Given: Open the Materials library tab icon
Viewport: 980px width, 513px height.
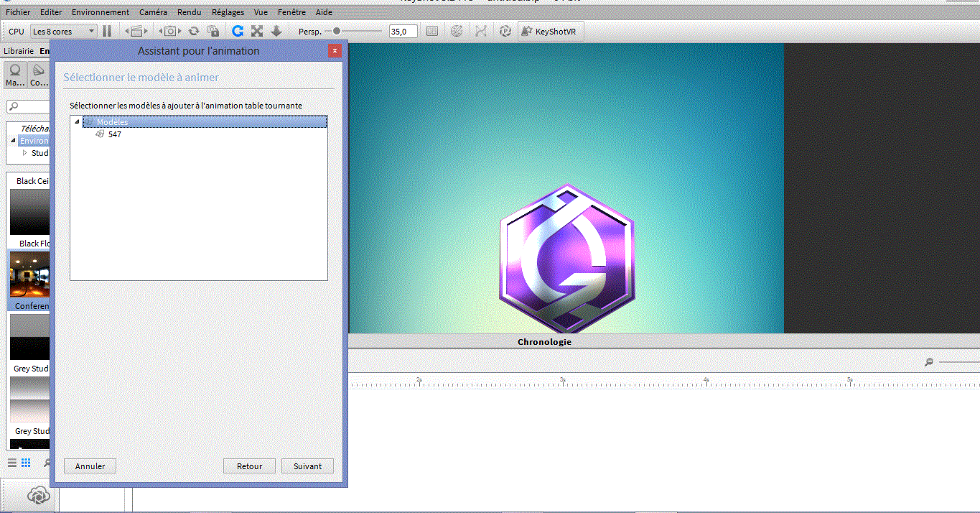Looking at the screenshot, I should coord(15,75).
